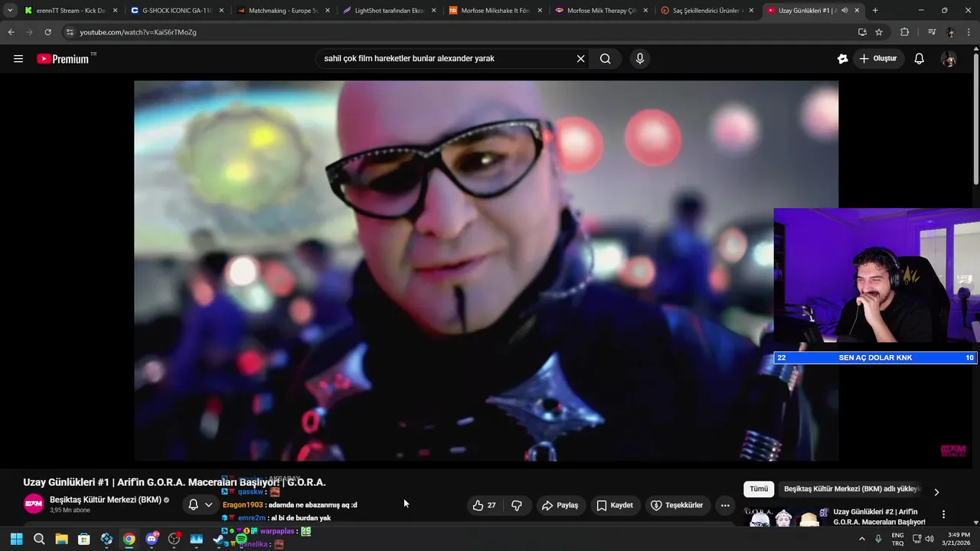Show hidden system tray icons
This screenshot has width=980, height=551.
[x=862, y=539]
